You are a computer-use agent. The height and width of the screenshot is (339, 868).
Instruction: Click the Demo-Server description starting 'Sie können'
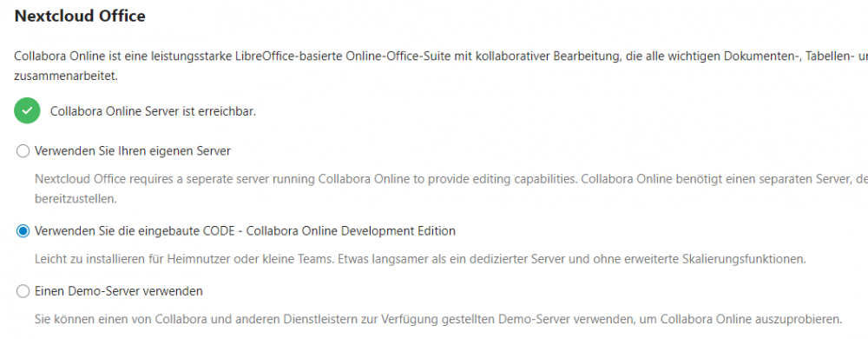tap(437, 320)
